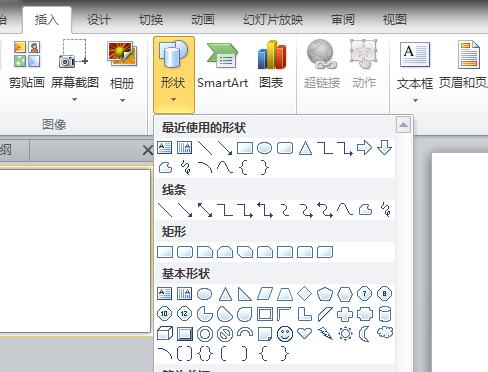Viewport: 488px width, 372px height.
Task: Select the donut ring shape
Action: pyautogui.click(x=205, y=334)
